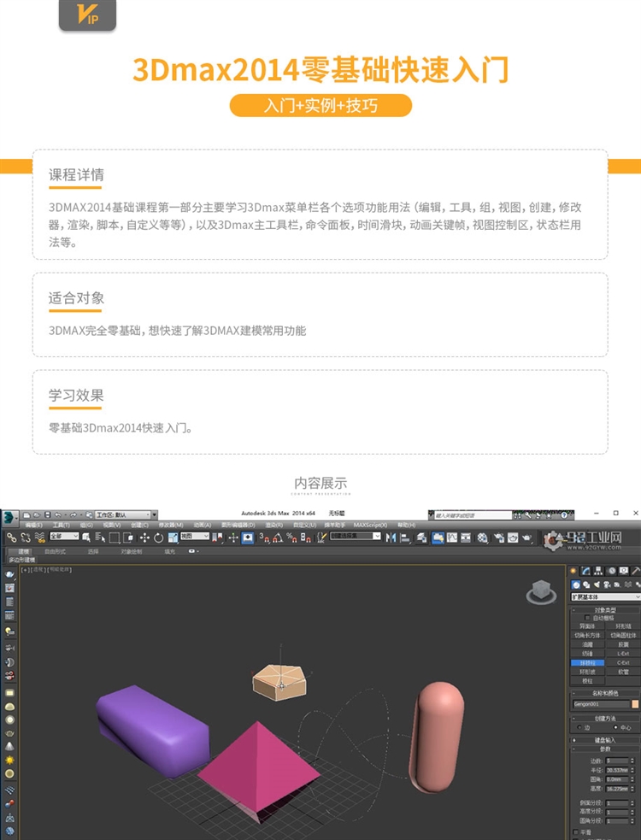Click the 半径 spinner arrows

[x=632, y=770]
